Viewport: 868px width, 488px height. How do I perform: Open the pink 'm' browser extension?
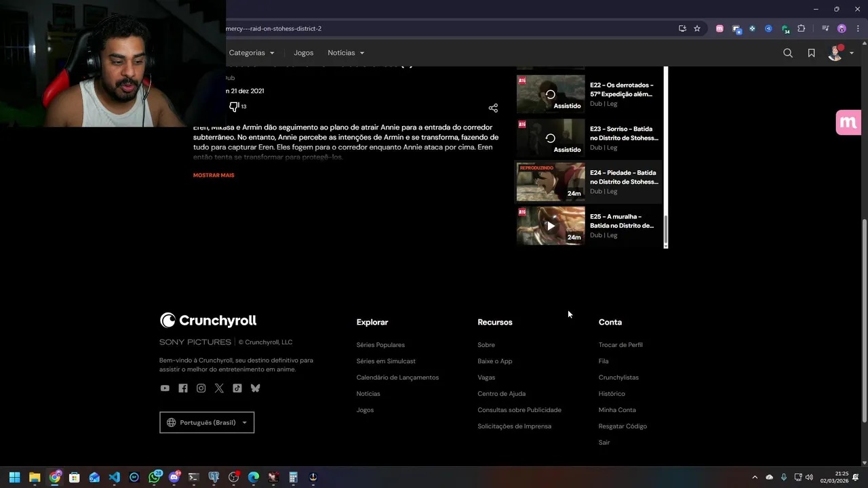(x=719, y=28)
